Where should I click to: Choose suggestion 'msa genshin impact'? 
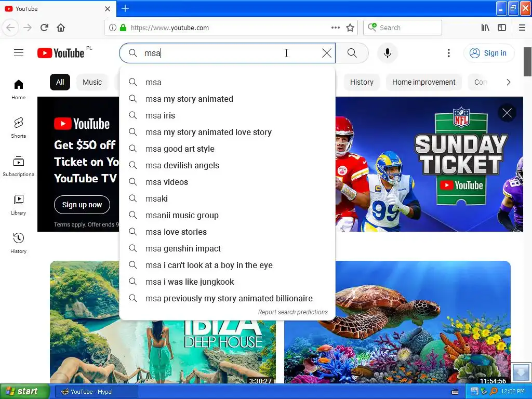pos(228,248)
